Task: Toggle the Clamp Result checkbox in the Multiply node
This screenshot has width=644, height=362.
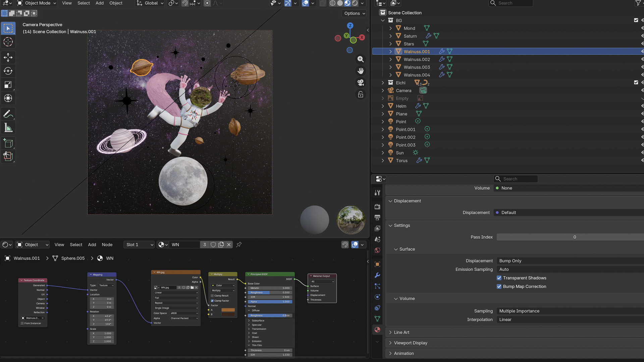Action: click(212, 296)
